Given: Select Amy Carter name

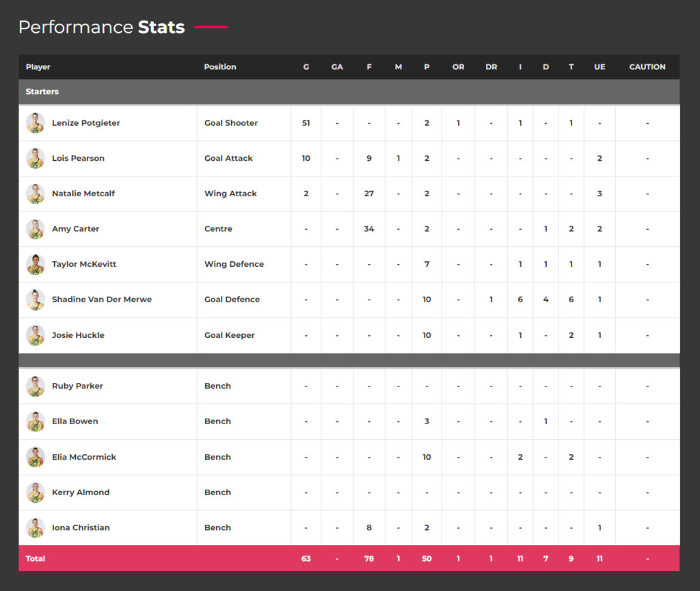Looking at the screenshot, I should point(75,228).
